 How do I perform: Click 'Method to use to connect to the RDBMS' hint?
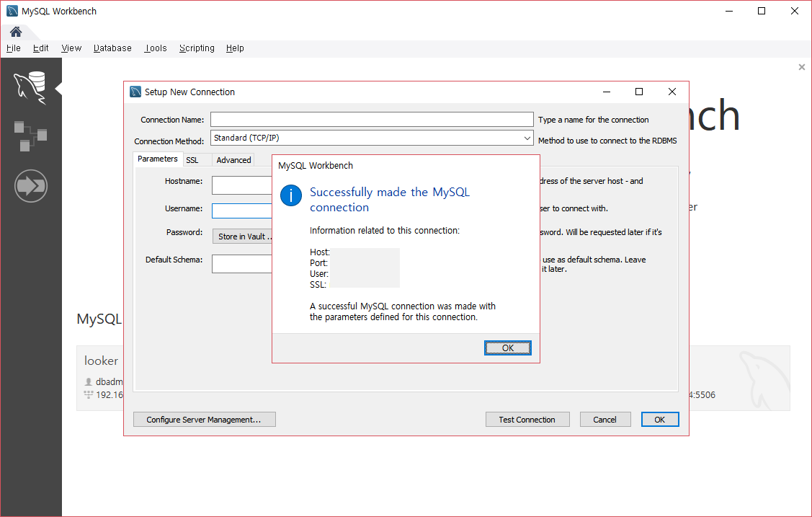(x=607, y=141)
